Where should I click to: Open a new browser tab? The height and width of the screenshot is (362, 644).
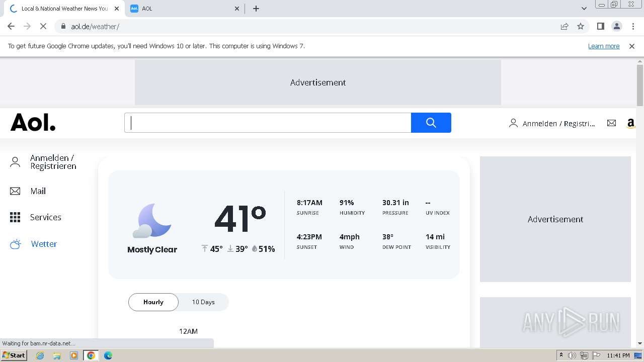coord(256,9)
